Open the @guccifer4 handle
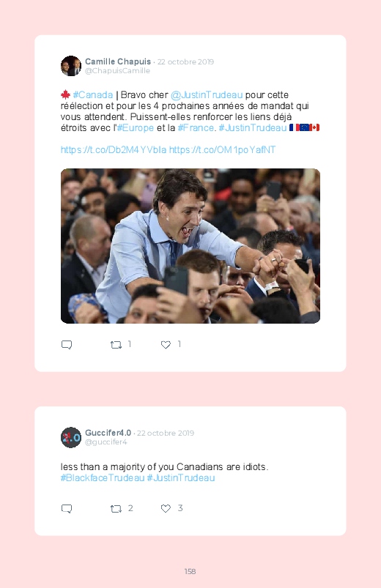Viewport: 381px width, 588px height. pyautogui.click(x=106, y=442)
